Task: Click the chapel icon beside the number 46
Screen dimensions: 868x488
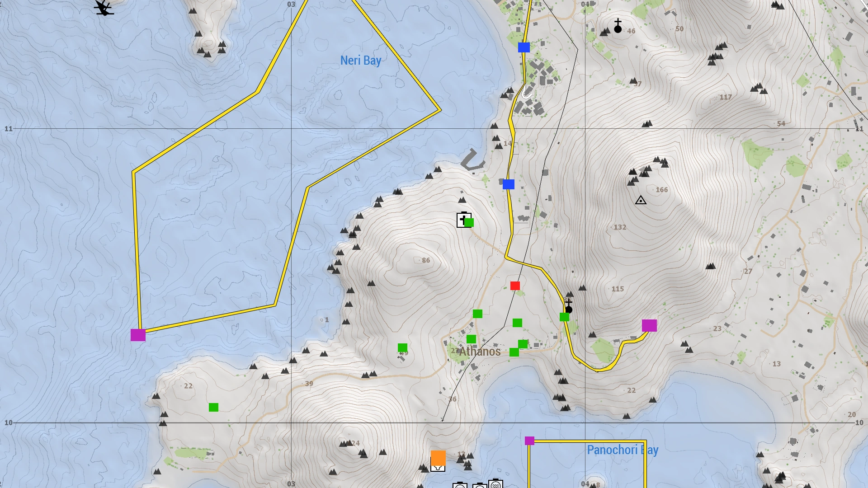Action: click(618, 26)
